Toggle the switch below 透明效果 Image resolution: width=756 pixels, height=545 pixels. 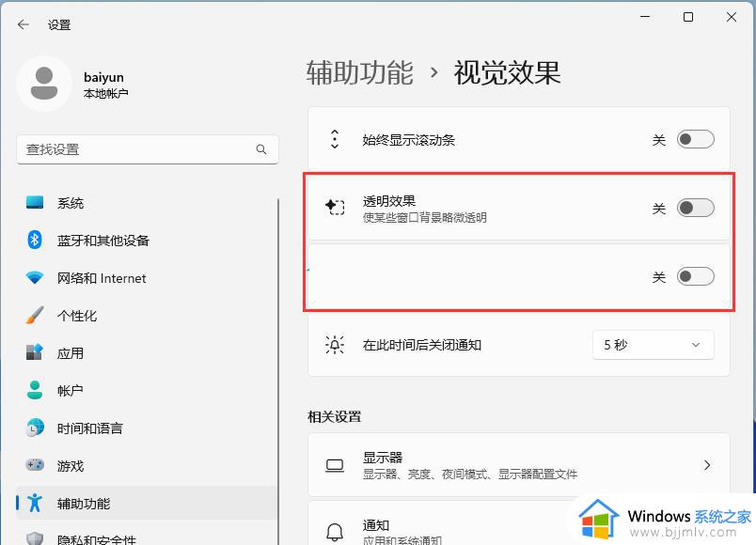tap(695, 276)
